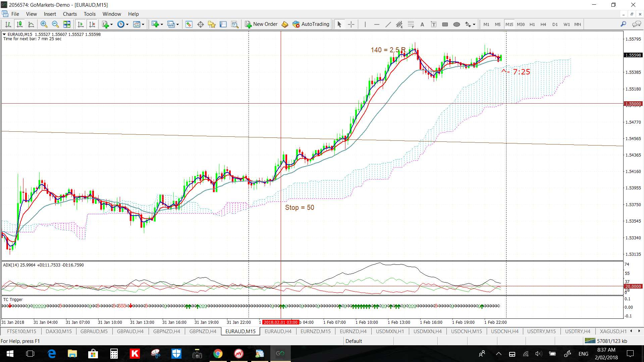The image size is (644, 362).
Task: Open the Strategy Tester icon
Action: (235, 24)
